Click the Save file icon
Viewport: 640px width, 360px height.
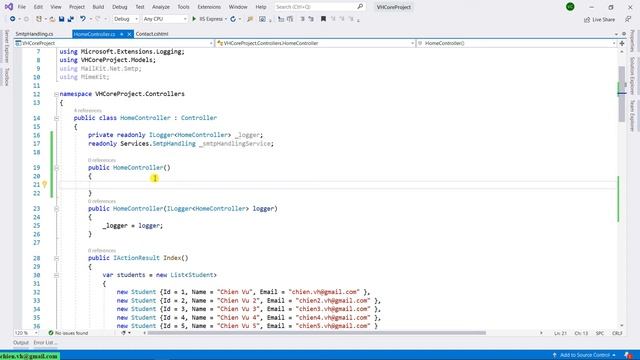point(62,19)
